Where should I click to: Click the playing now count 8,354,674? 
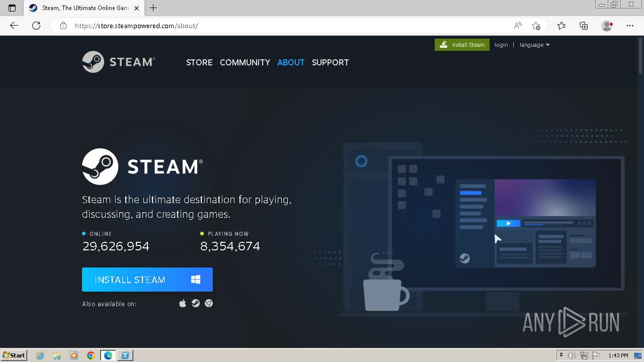click(x=230, y=246)
